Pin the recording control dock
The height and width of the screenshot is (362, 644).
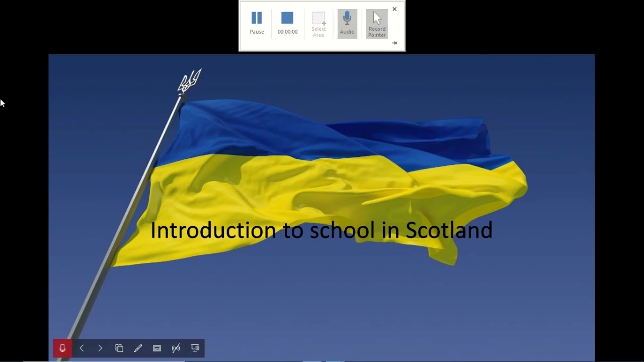(x=394, y=43)
